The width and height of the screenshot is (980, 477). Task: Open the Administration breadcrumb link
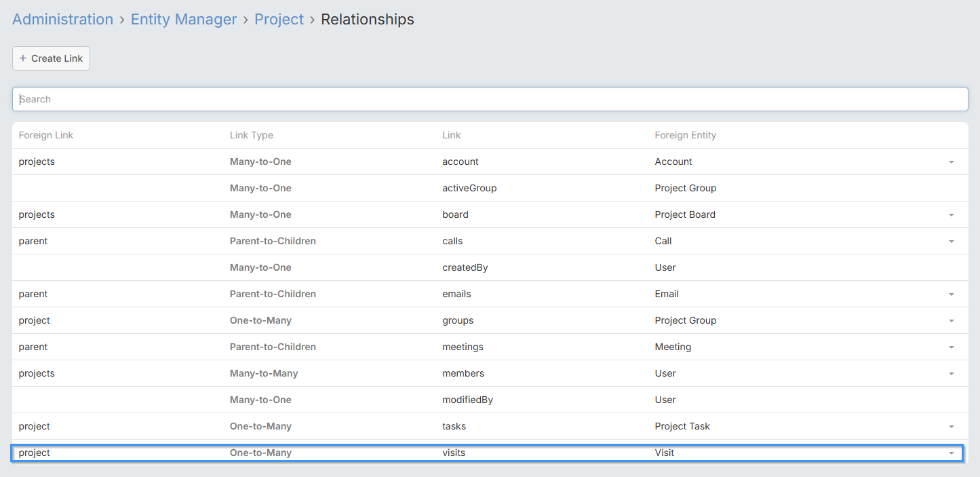62,20
